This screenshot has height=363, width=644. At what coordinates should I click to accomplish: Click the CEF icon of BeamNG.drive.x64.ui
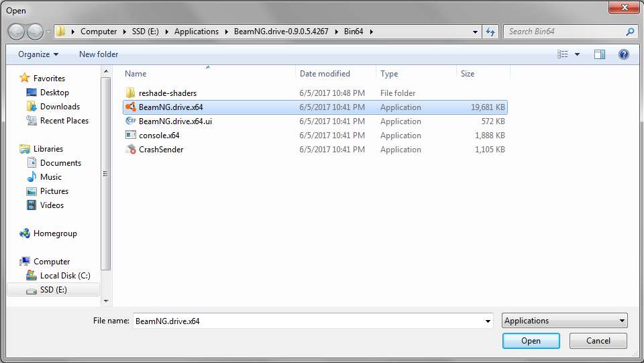pos(131,121)
